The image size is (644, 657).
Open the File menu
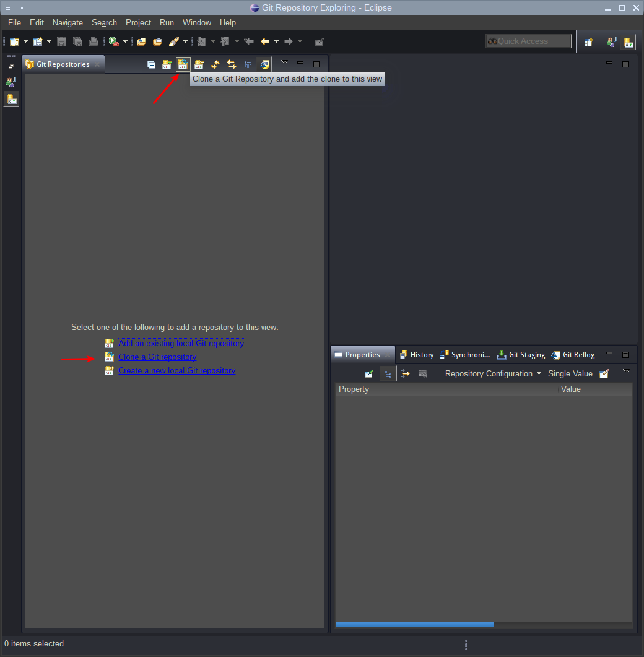coord(15,23)
